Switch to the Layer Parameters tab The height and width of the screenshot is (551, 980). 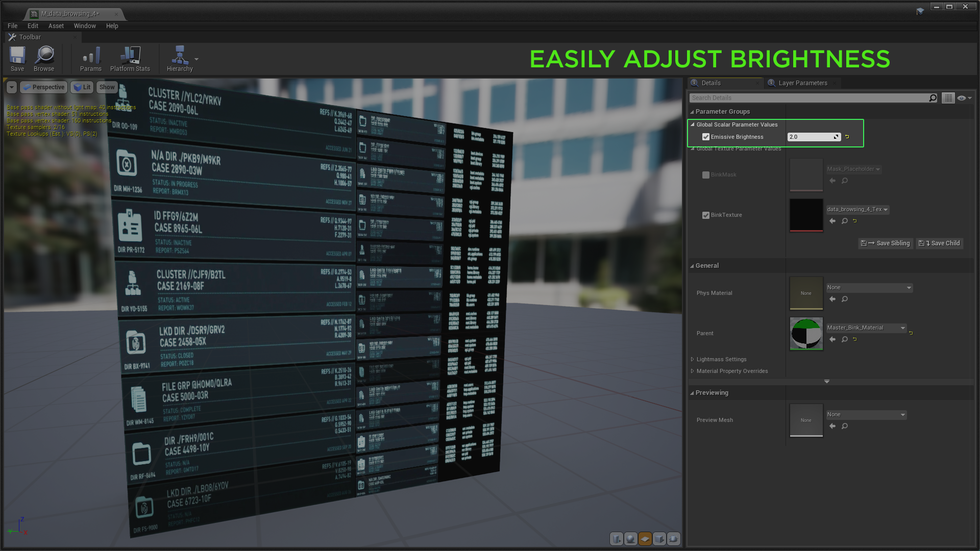[802, 83]
